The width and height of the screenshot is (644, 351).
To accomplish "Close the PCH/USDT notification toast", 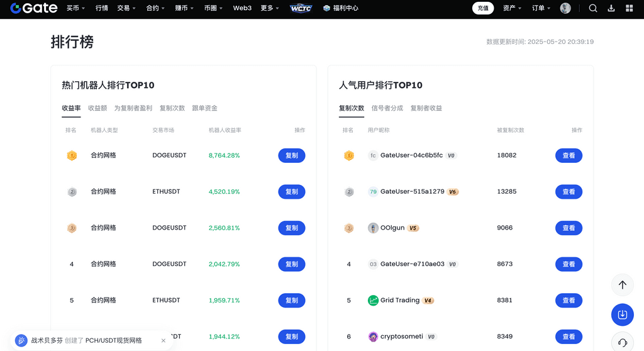I will [x=164, y=340].
